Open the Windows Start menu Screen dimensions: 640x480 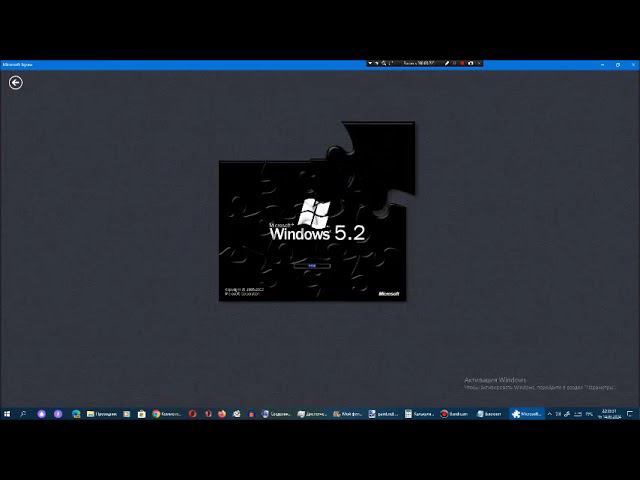(x=7, y=414)
